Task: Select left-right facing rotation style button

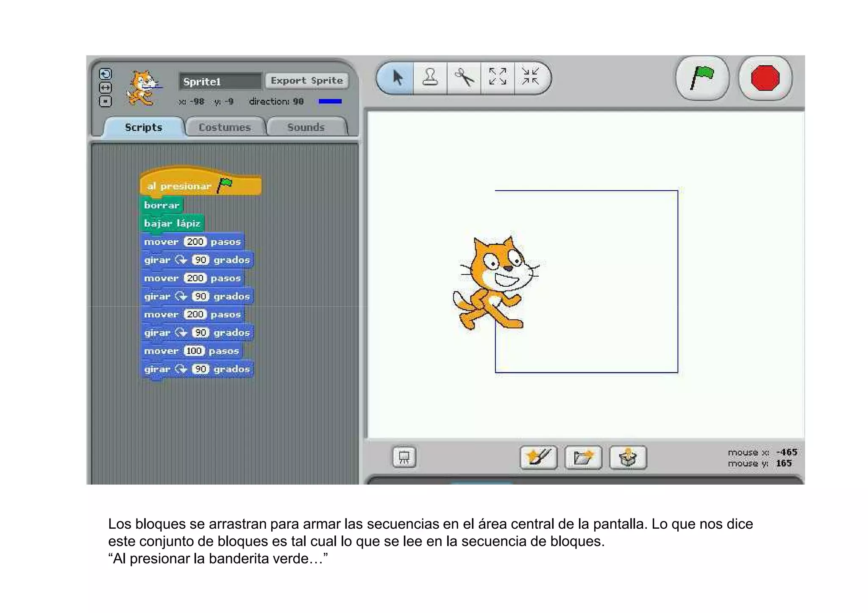Action: (105, 88)
